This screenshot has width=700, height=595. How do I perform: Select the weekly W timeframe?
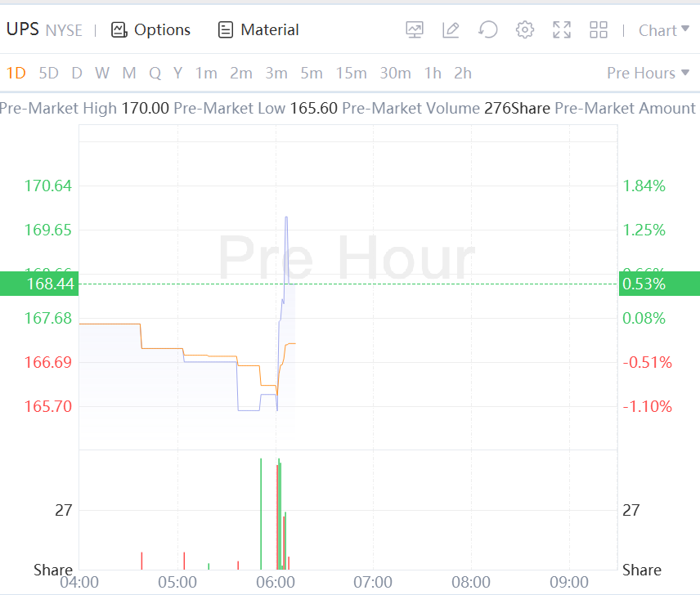(x=102, y=73)
